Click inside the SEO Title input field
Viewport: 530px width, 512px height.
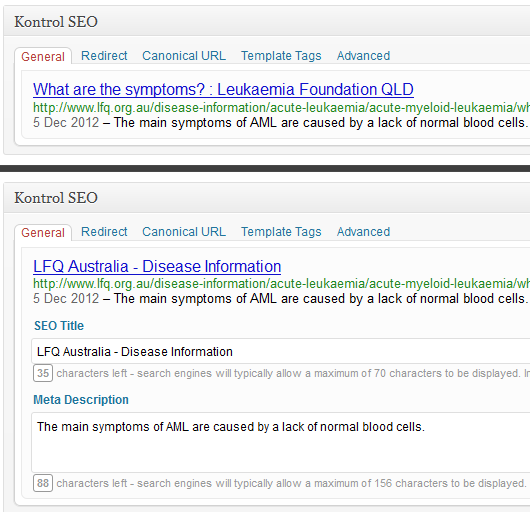click(x=281, y=351)
